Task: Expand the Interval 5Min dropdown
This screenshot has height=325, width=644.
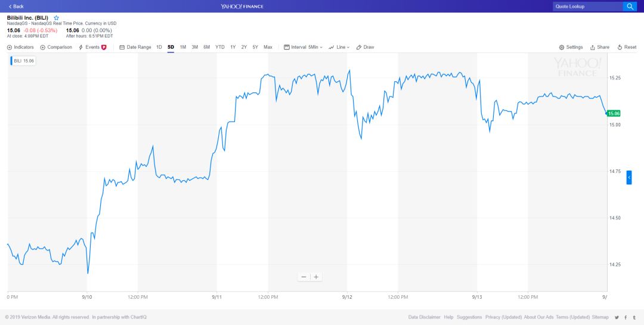Action: [x=303, y=47]
